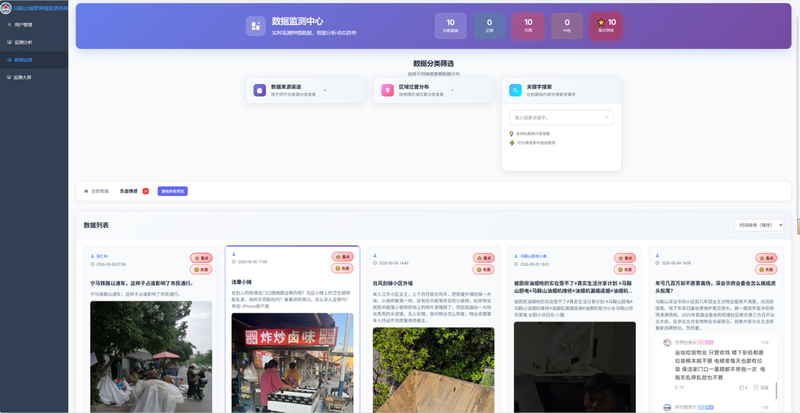
Task: Click the pink 区域位置分布 location icon
Action: pyautogui.click(x=388, y=90)
